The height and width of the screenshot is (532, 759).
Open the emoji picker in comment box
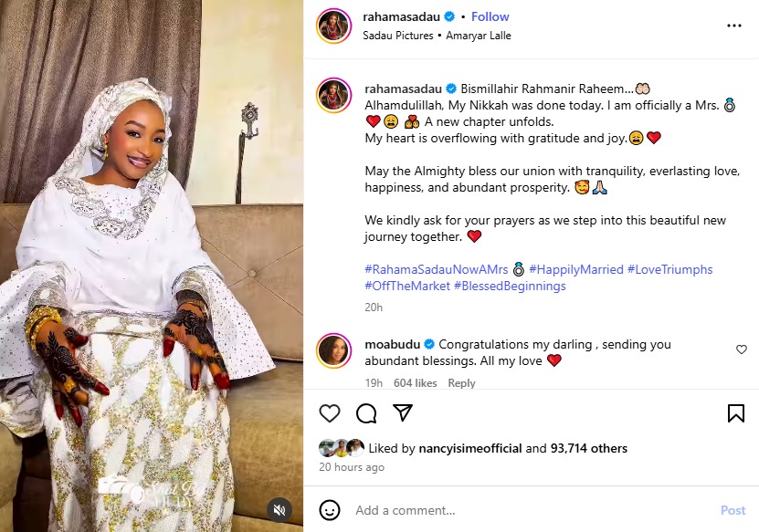click(x=330, y=510)
